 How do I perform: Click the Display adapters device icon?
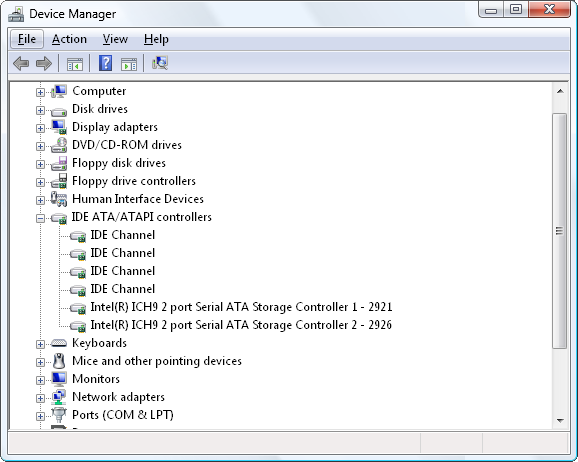[59, 127]
